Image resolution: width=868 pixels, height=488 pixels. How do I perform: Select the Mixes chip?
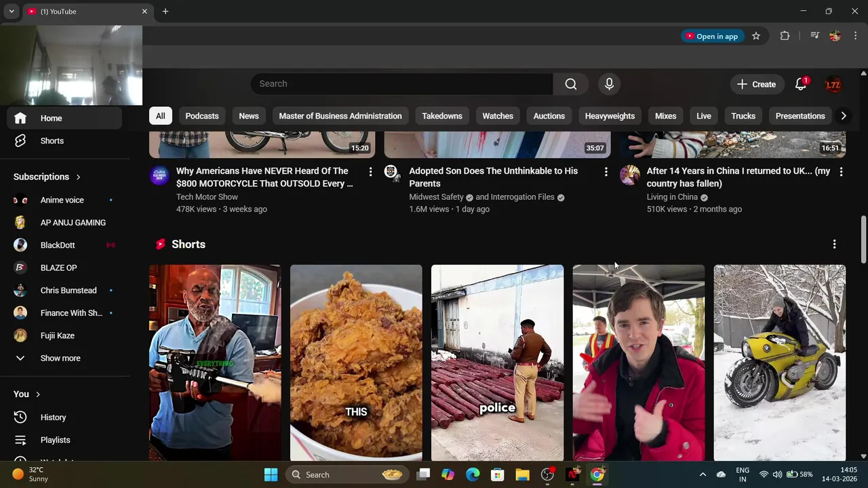[665, 116]
